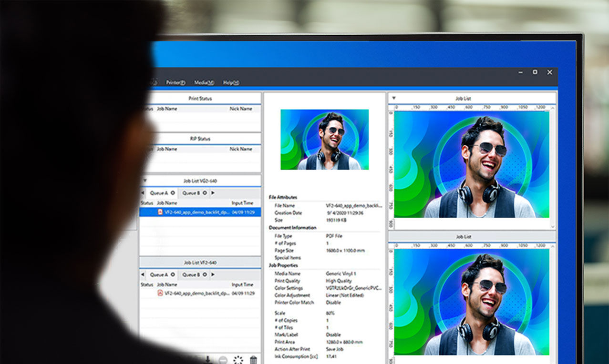This screenshot has width=609, height=364.
Task: Click the PDF icon in Job List VF2-640
Action: (x=160, y=293)
